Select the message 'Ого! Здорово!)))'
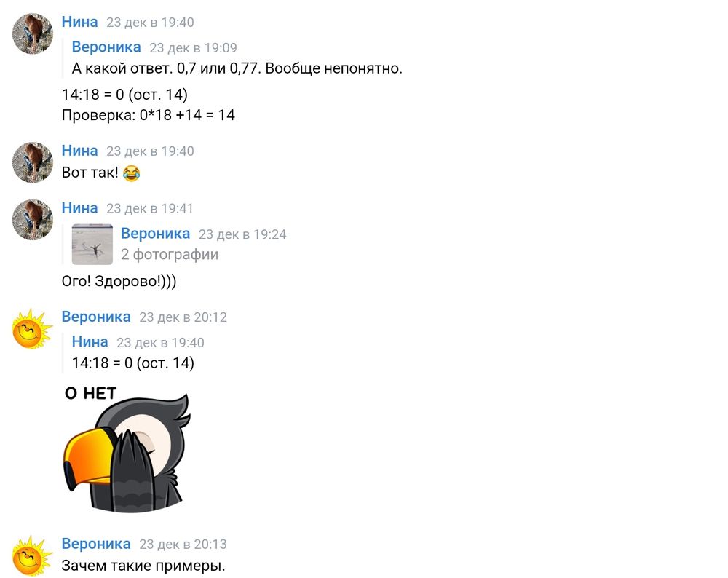 pos(119,281)
